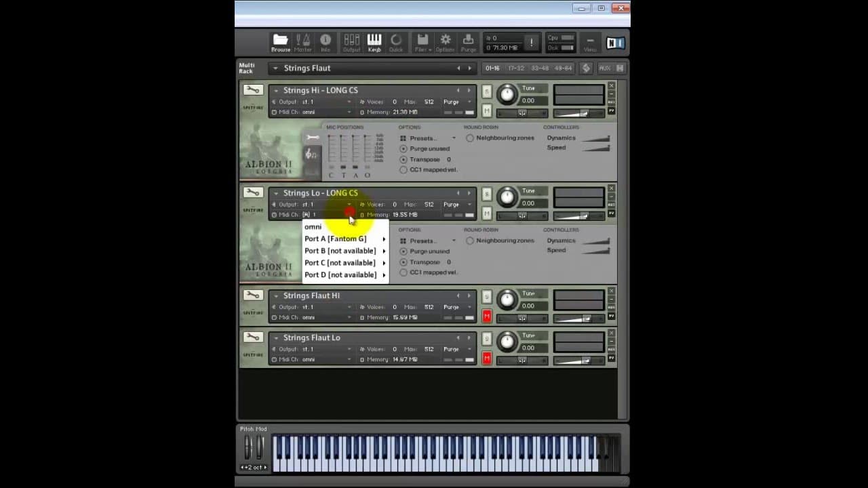This screenshot has height=488, width=868.
Task: Click the Max voices 512 value of Strings Hi
Action: pos(429,102)
